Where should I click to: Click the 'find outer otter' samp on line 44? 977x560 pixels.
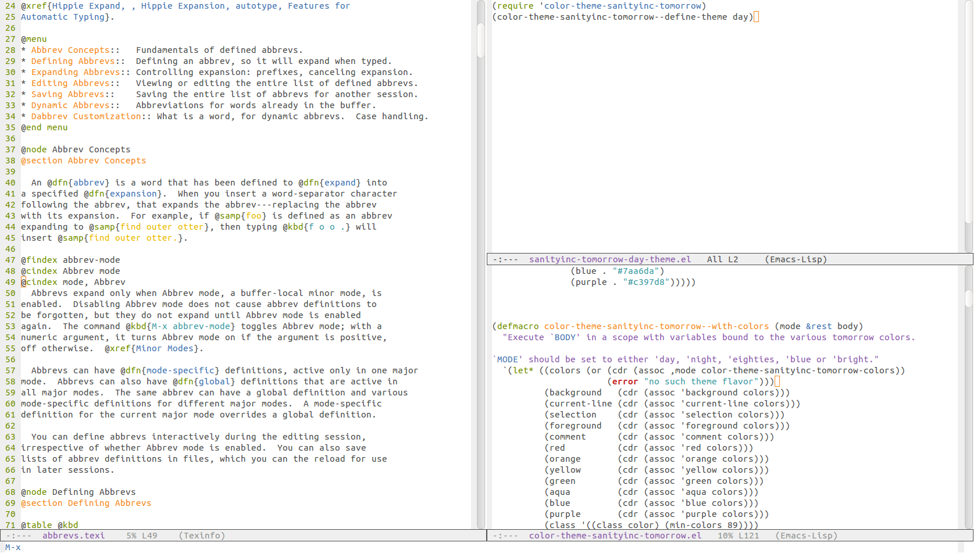click(162, 227)
